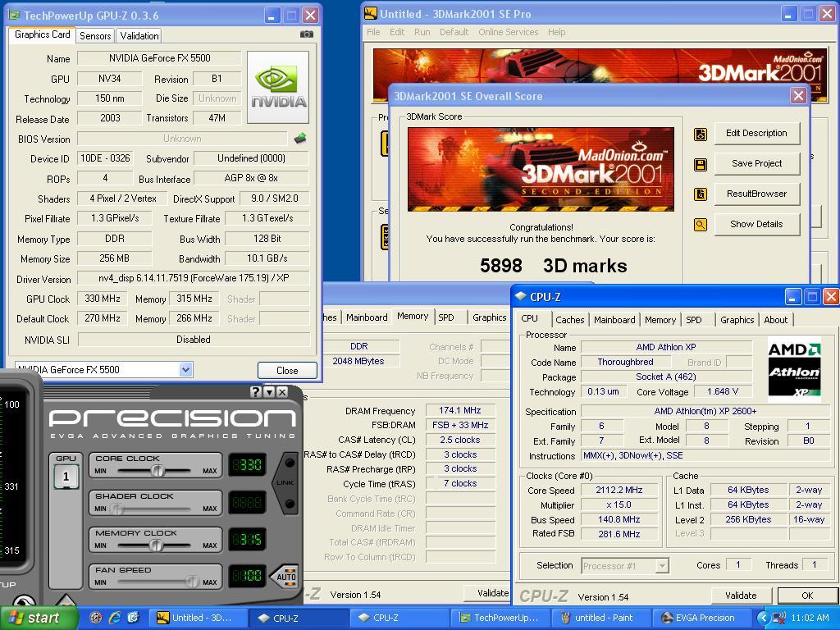Open the File menu in 3DMark2001
Image resolution: width=840 pixels, height=630 pixels.
373,32
